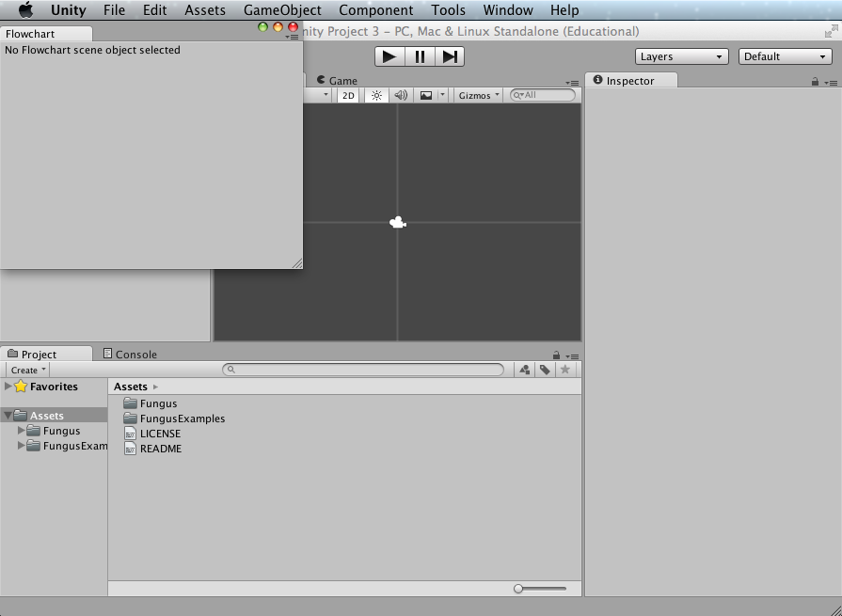Expand the FungusExamples folder tree arrow
The height and width of the screenshot is (616, 842).
[22, 446]
